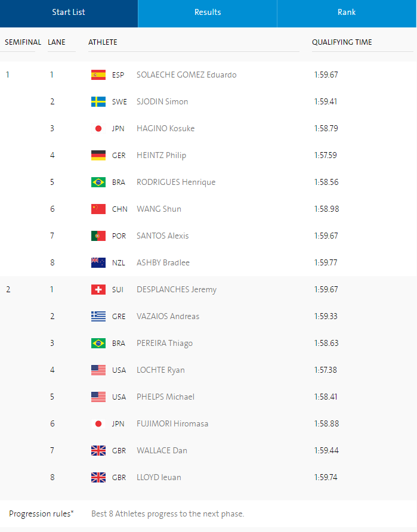417x532 pixels.
Task: Click athlete name PEREIRA Thiago
Action: coord(165,343)
